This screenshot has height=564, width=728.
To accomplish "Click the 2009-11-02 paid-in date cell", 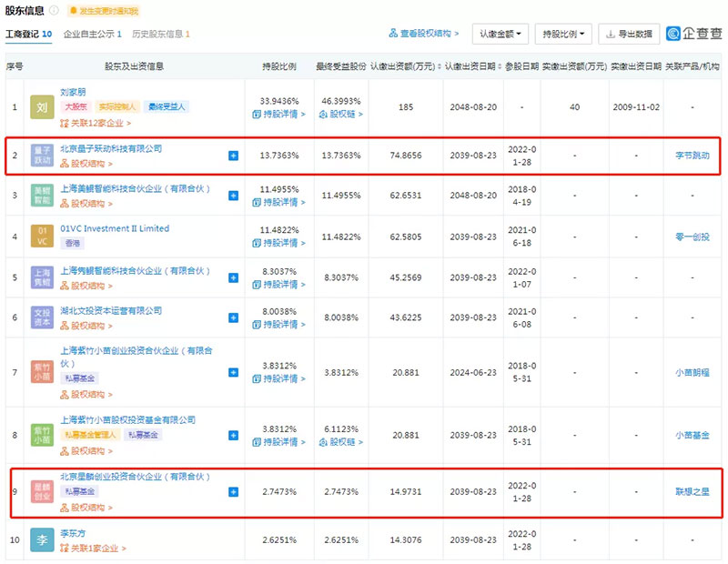I will click(636, 107).
